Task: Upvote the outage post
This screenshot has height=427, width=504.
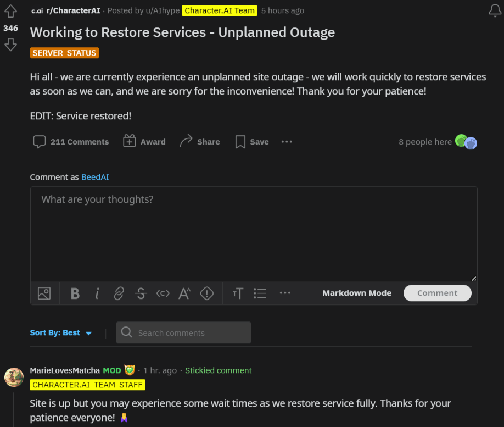Action: click(10, 11)
